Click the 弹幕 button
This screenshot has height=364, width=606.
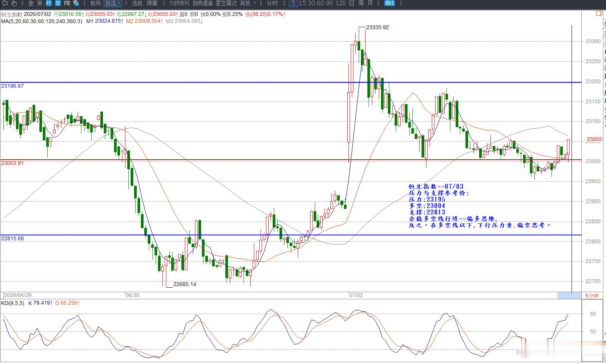coord(152,3)
